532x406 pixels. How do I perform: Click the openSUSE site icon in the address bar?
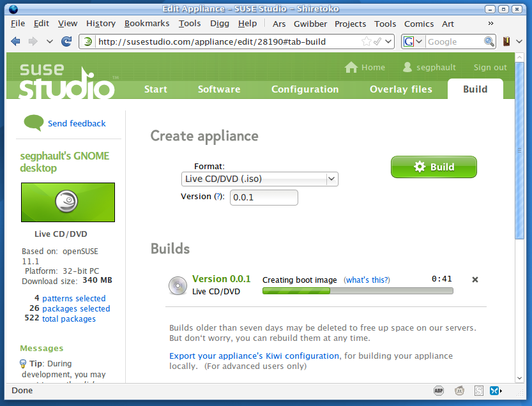point(87,41)
